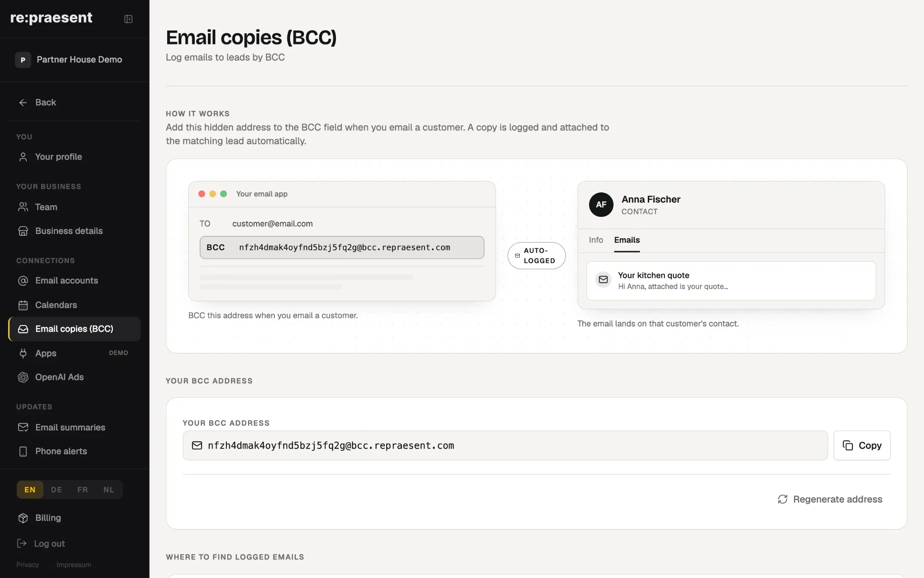Open the Emails tab on the contact card
This screenshot has width=924, height=578.
(x=627, y=240)
